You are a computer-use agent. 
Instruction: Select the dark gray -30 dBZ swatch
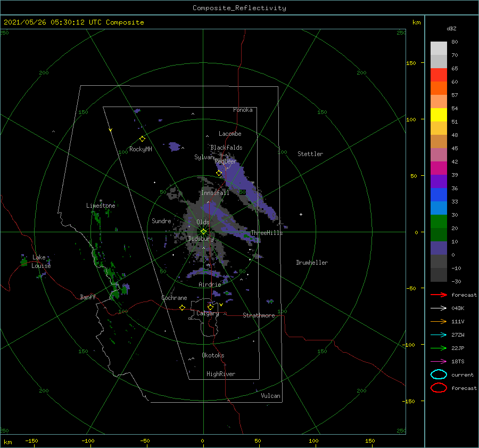pos(439,274)
